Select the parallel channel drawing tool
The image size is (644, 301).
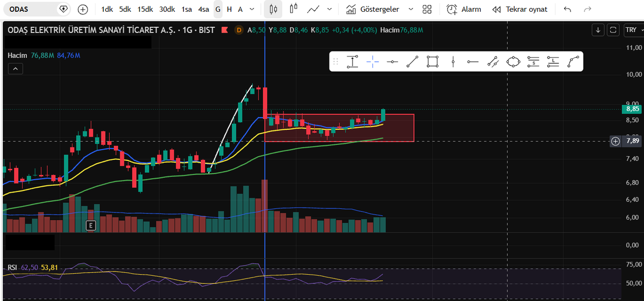pyautogui.click(x=493, y=62)
